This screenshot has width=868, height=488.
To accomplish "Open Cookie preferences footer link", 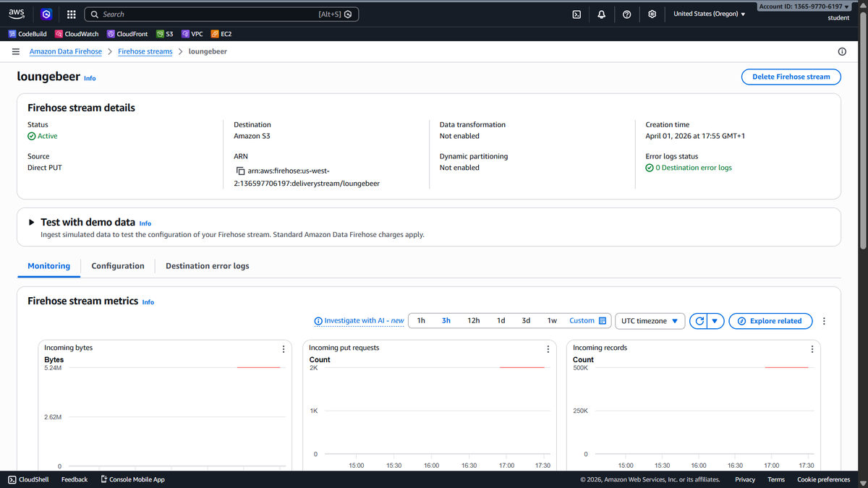I will [824, 479].
